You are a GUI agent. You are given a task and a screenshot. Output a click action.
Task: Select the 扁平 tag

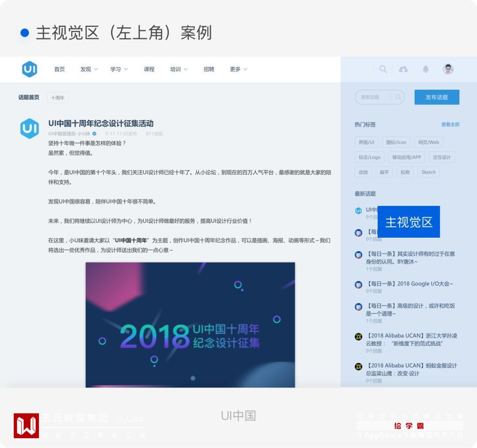[x=384, y=172]
